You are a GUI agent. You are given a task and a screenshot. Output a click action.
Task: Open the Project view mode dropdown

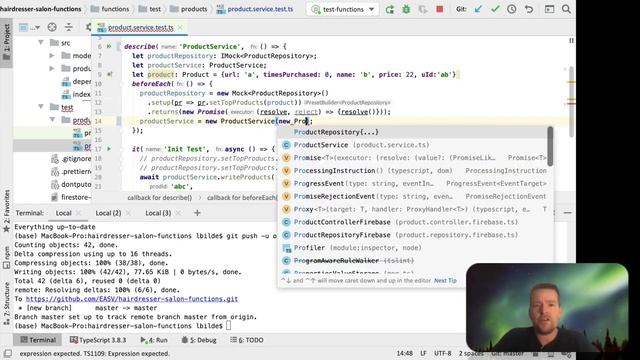[x=29, y=27]
